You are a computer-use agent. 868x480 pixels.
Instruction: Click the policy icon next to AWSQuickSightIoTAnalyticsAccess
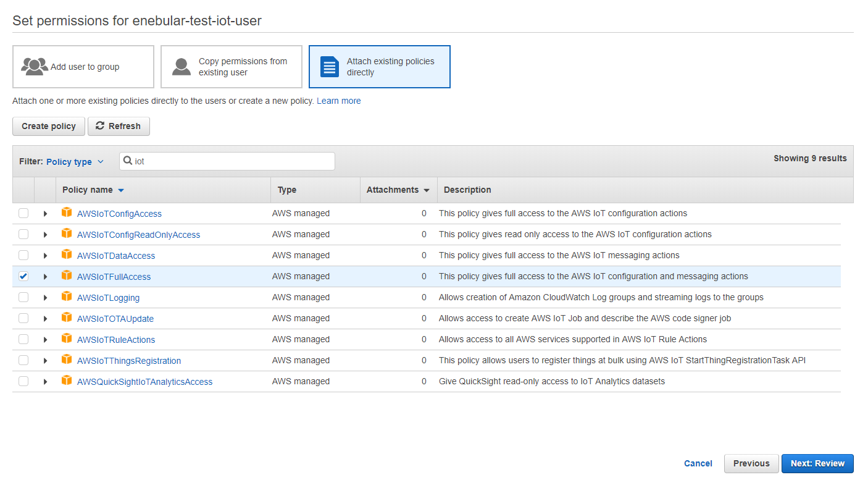(67, 381)
